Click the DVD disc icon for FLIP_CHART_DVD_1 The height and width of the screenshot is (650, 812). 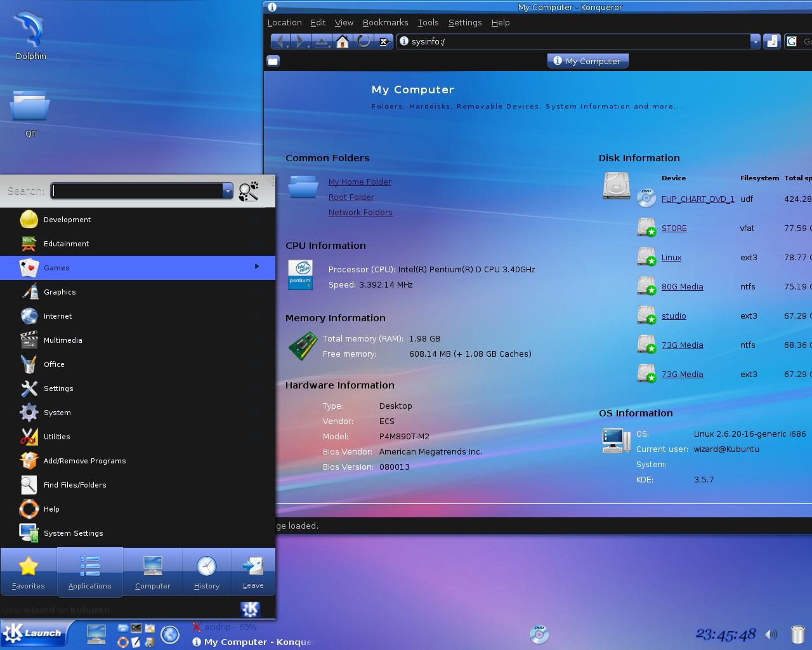pyautogui.click(x=646, y=198)
